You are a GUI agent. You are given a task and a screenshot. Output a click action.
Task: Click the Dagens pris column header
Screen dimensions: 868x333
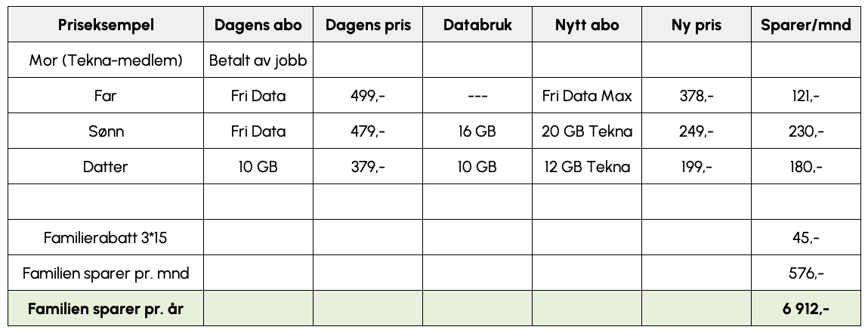(368, 25)
